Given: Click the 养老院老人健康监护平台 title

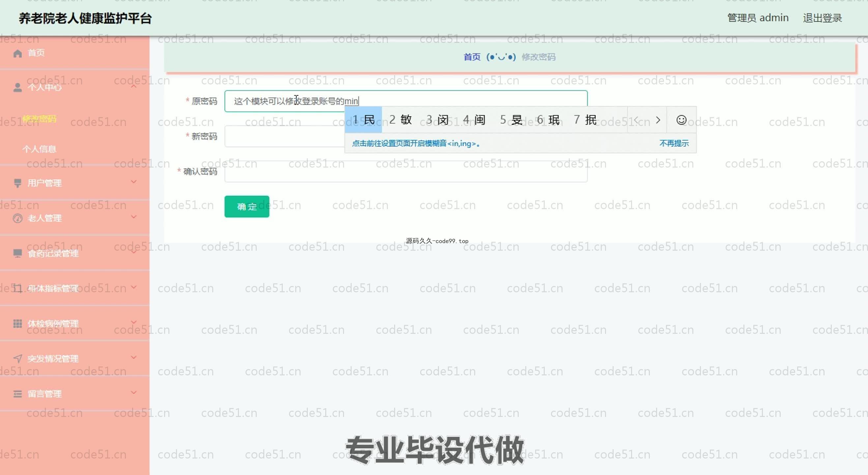Looking at the screenshot, I should (85, 18).
